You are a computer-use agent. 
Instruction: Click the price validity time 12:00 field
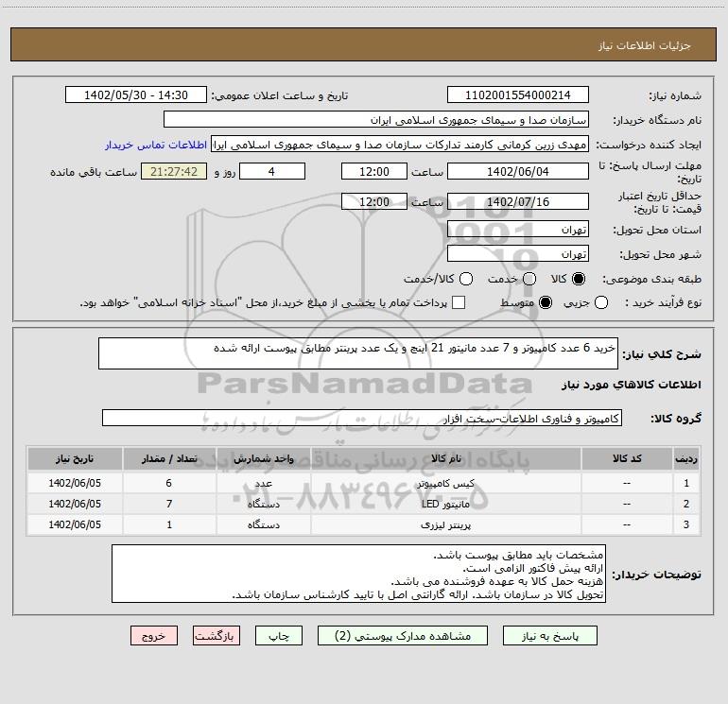click(x=374, y=201)
